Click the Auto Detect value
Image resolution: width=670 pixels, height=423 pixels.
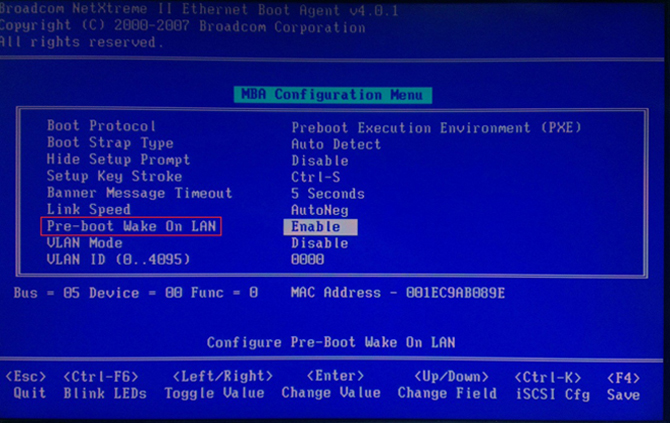336,144
